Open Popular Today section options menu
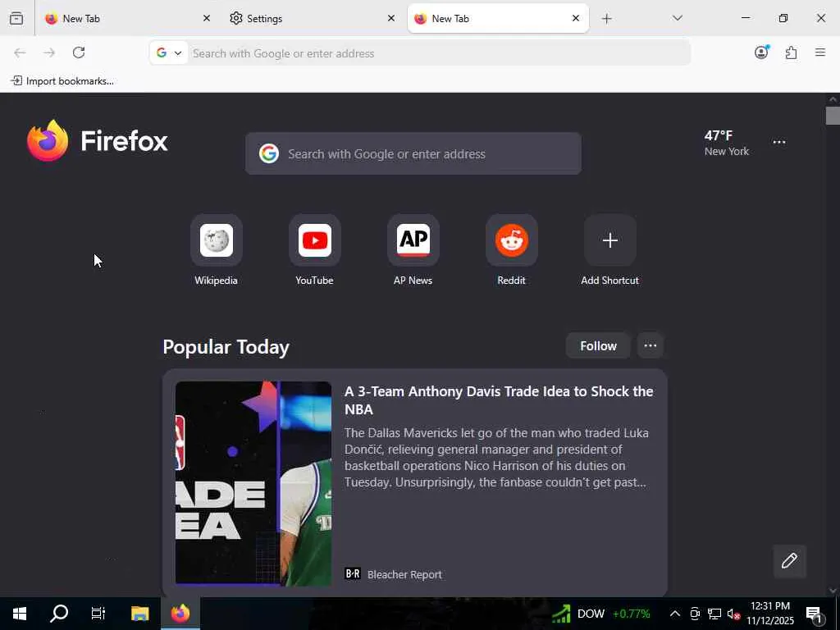 click(651, 345)
